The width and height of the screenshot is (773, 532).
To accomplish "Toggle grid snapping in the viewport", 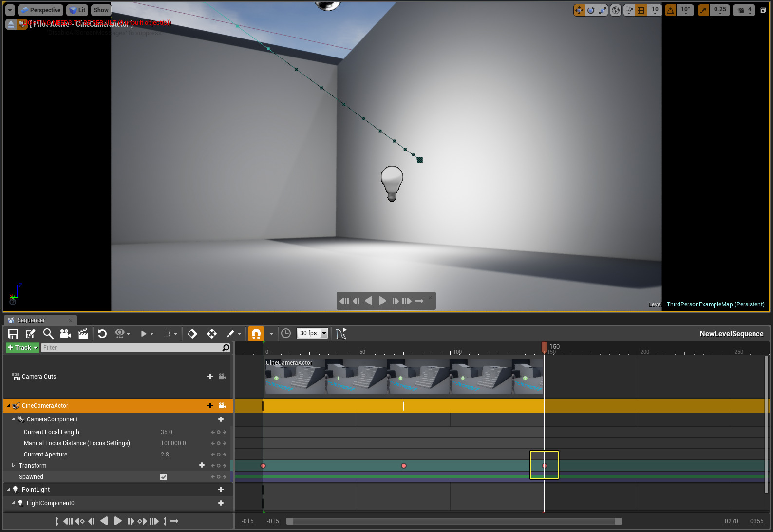I will click(641, 10).
